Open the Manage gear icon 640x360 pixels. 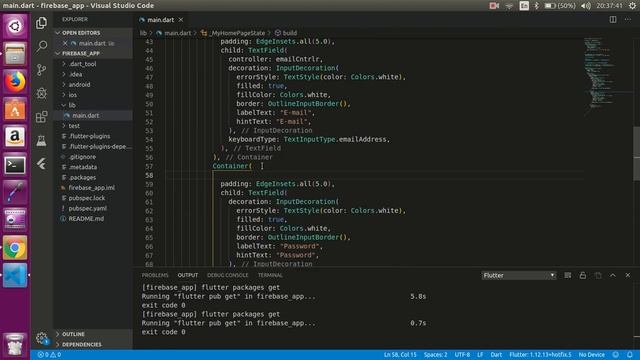41,338
